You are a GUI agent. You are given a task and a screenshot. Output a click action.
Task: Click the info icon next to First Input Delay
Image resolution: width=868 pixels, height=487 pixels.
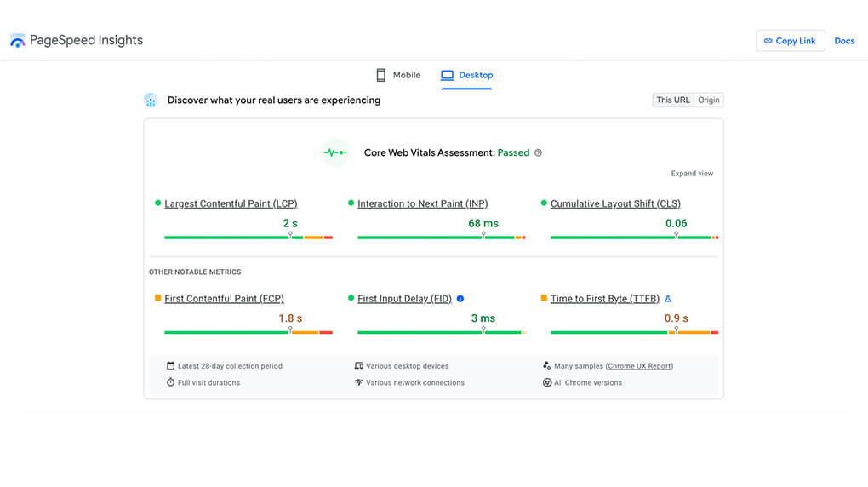point(460,299)
